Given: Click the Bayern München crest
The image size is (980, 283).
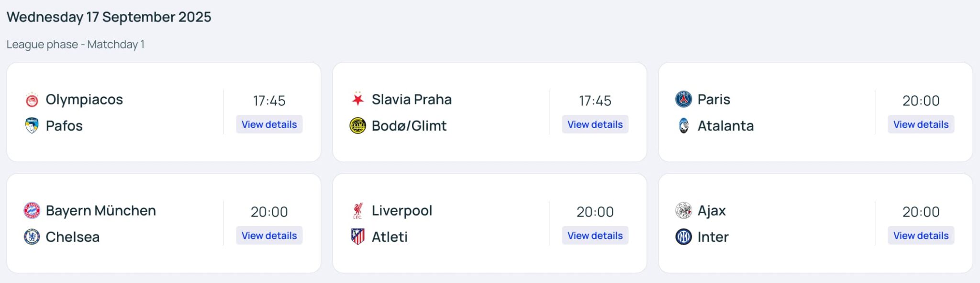Looking at the screenshot, I should coord(32,211).
